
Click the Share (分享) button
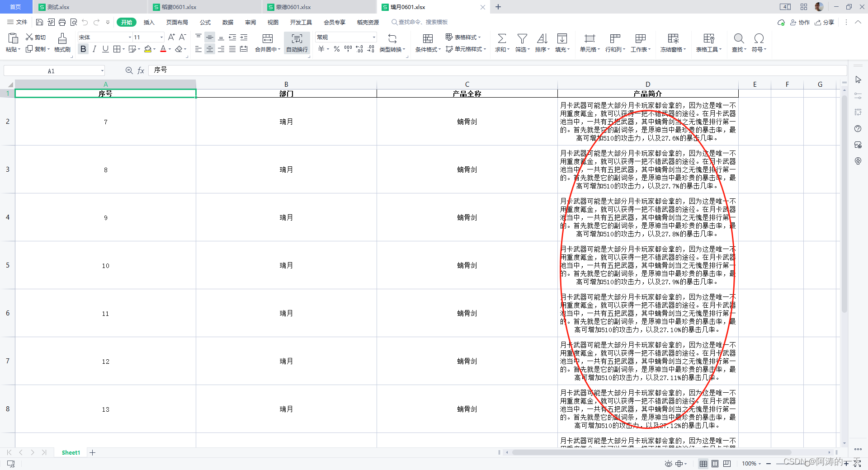coord(824,22)
